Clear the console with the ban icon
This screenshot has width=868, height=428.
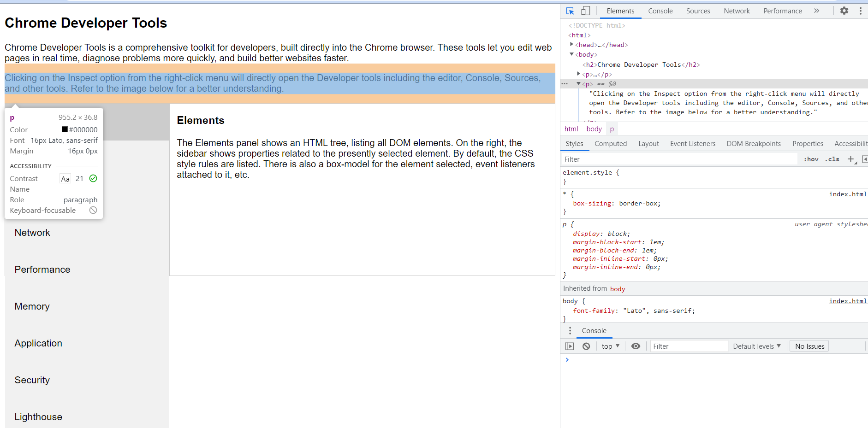click(x=586, y=346)
